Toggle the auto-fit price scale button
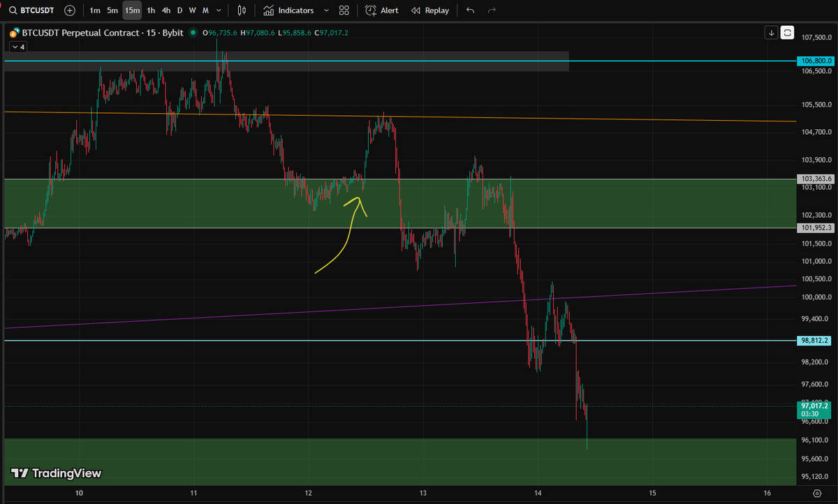This screenshot has width=838, height=504. [x=788, y=32]
